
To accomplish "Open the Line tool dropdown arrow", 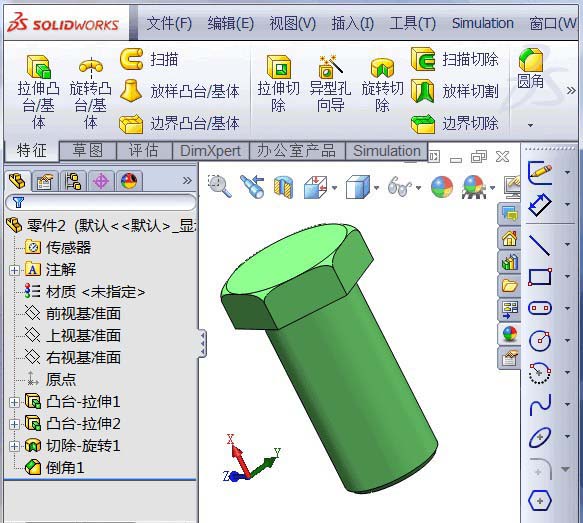I will coord(567,244).
